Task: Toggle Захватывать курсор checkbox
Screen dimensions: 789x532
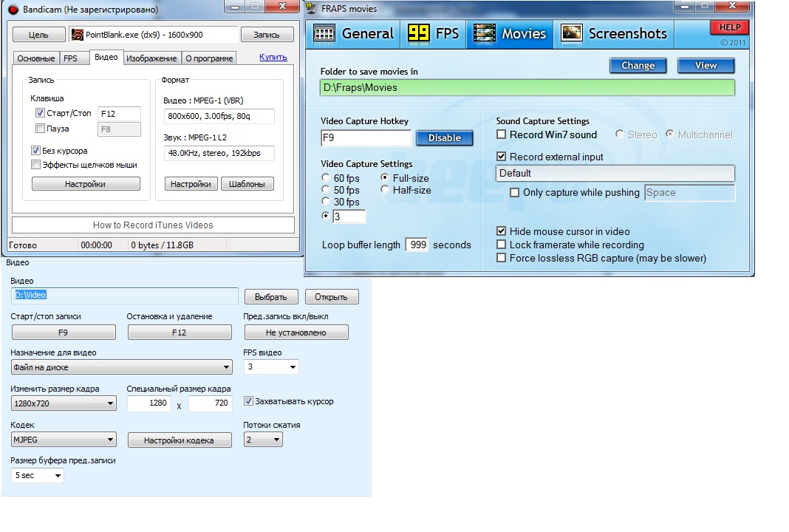Action: coord(248,401)
